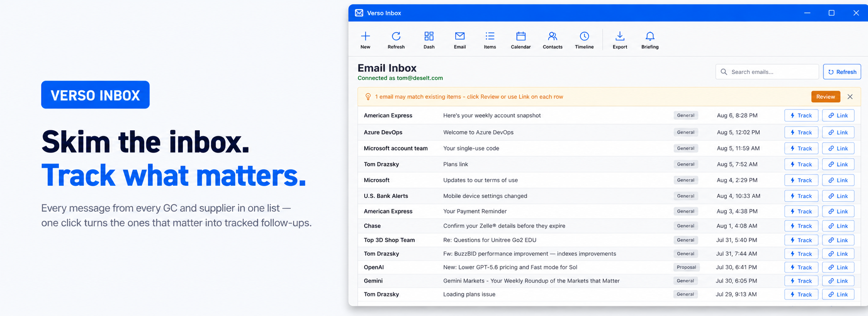Dismiss the email match banner
The image size is (868, 316).
coord(850,97)
